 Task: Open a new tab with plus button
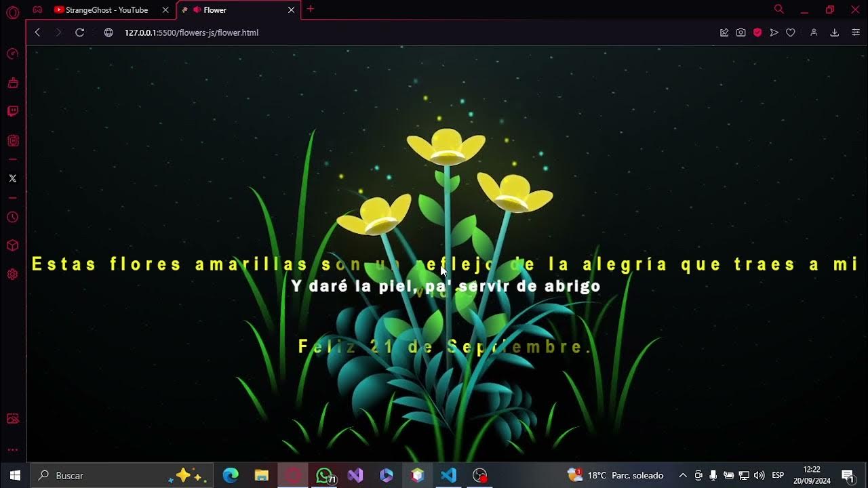coord(311,9)
